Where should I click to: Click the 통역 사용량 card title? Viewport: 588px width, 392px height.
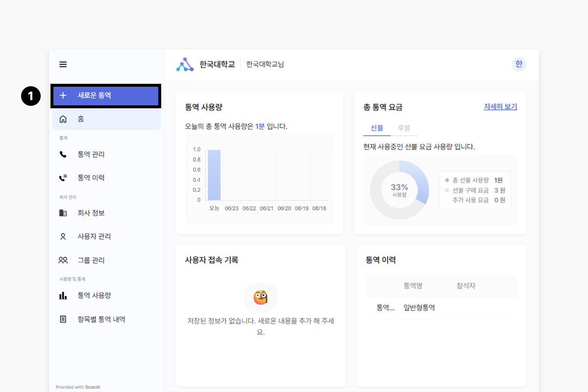[204, 107]
